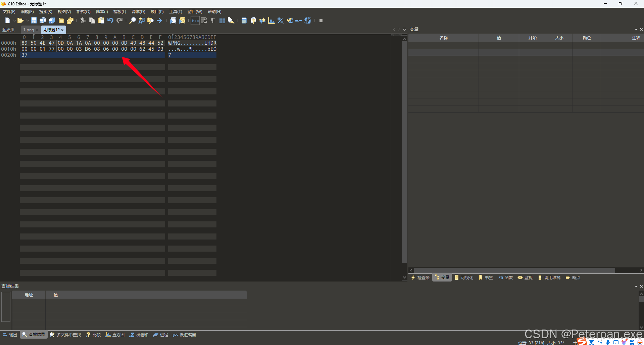Click the Convert 10/16 base icon
The width and height of the screenshot is (644, 345).
coord(308,20)
